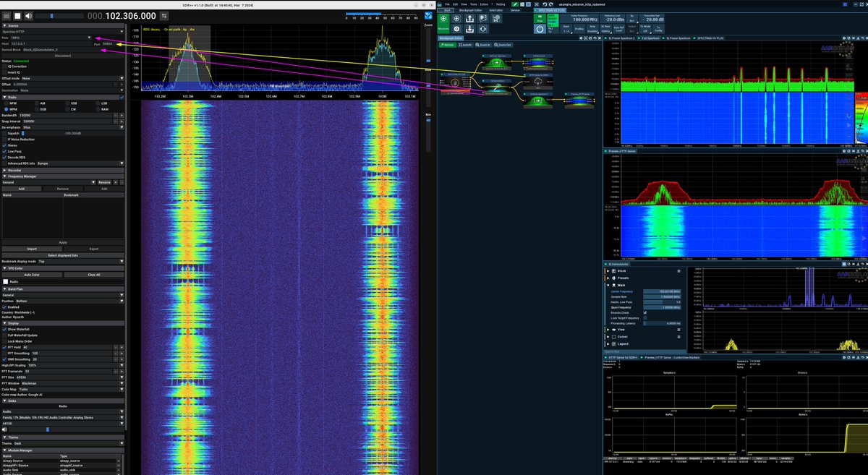This screenshot has width=868, height=475.
Task: Select the IQ Demodulator block node
Action: [x=497, y=87]
